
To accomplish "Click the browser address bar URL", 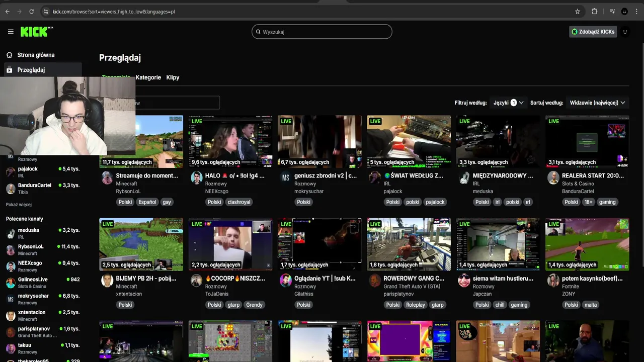I will pyautogui.click(x=114, y=11).
